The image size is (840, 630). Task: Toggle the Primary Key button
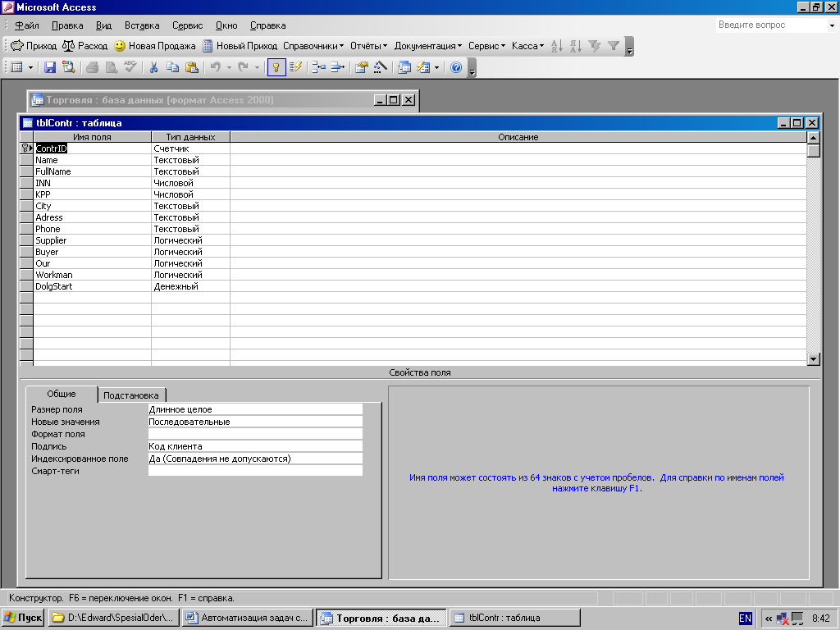276,67
